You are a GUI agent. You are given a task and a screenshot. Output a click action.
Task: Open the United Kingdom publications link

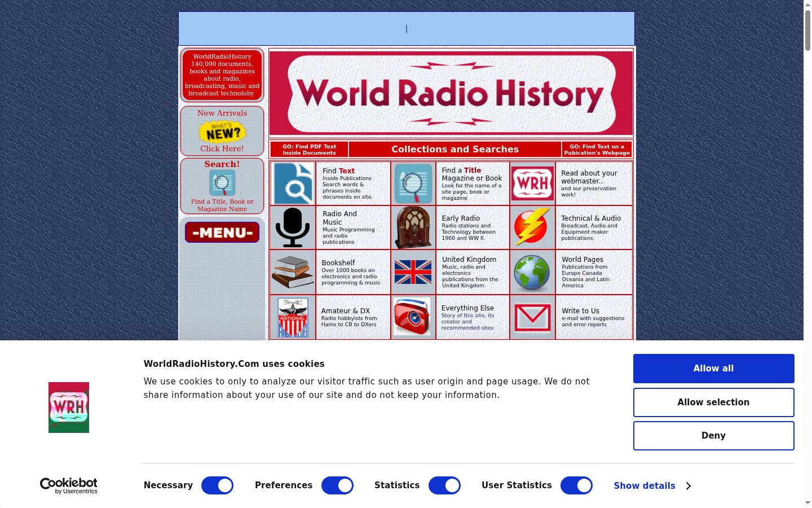470,272
